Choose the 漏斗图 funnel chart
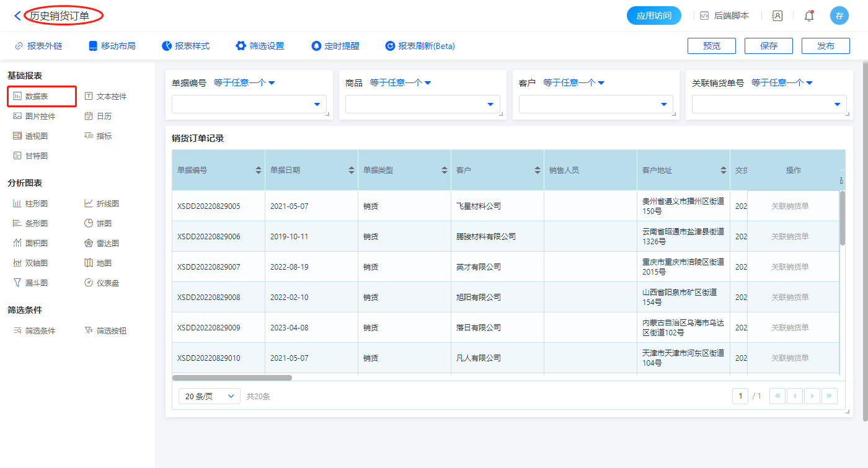 (30, 283)
